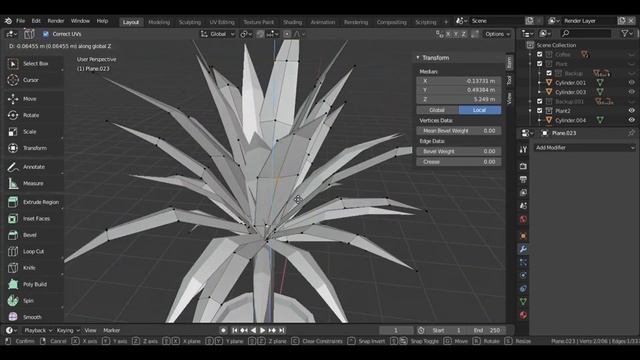Collapse the Transform panel
The width and height of the screenshot is (640, 360).
tap(418, 58)
